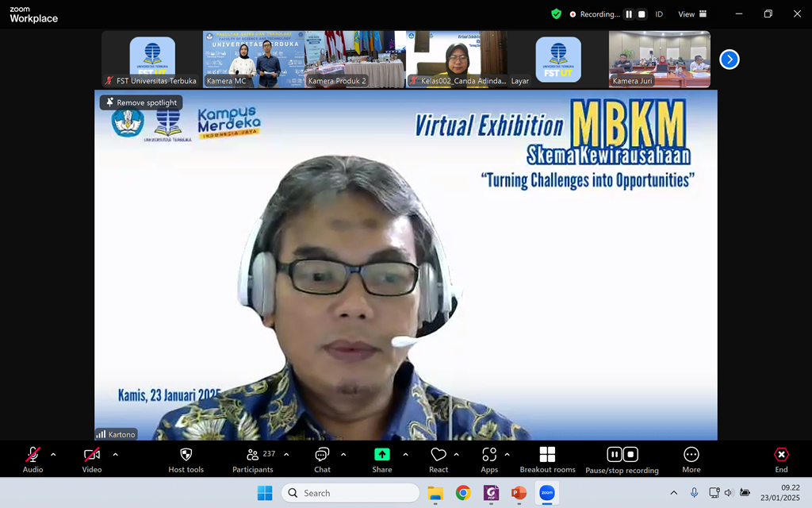Turn on camera with Video button
This screenshot has height=508, width=812.
click(92, 455)
